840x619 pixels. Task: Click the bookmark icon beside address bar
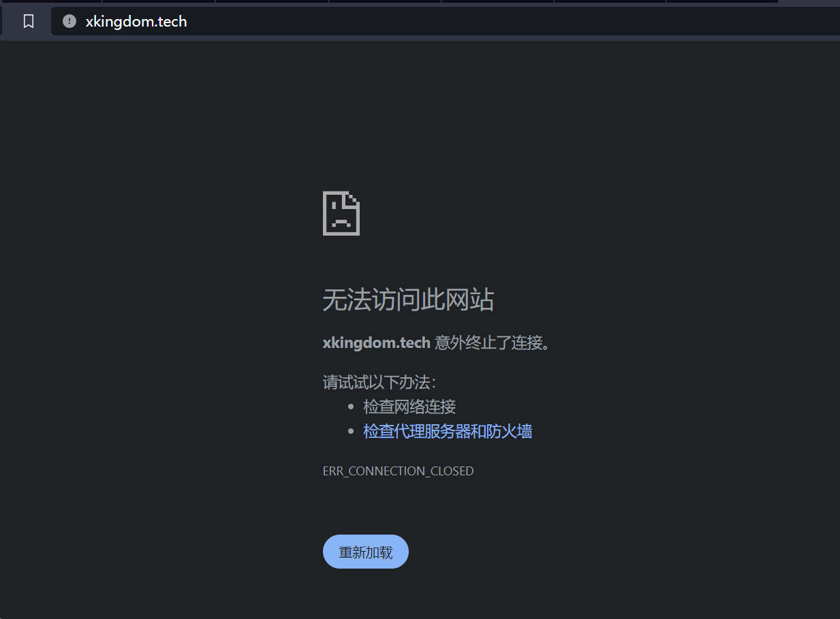(x=29, y=22)
